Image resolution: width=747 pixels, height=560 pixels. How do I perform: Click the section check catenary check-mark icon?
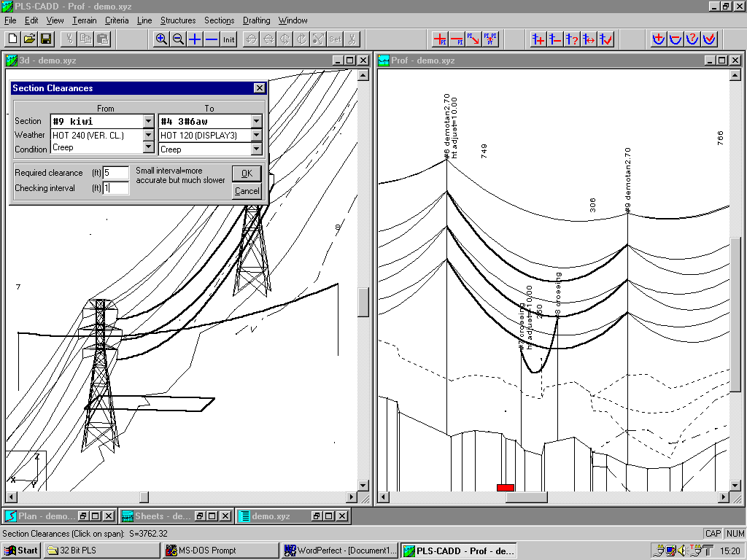709,39
